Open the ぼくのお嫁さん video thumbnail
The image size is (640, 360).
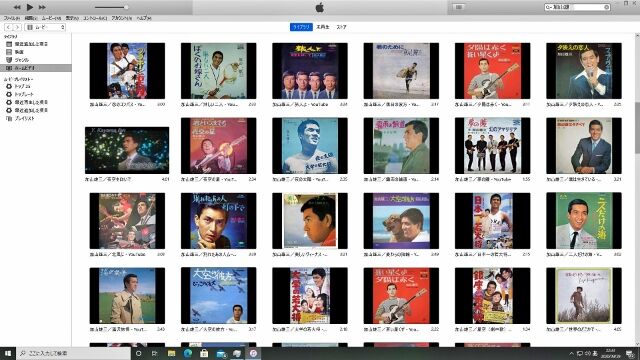click(218, 71)
